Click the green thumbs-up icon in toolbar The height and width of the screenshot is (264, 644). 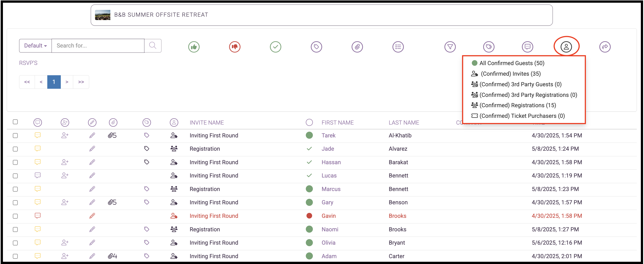tap(194, 47)
